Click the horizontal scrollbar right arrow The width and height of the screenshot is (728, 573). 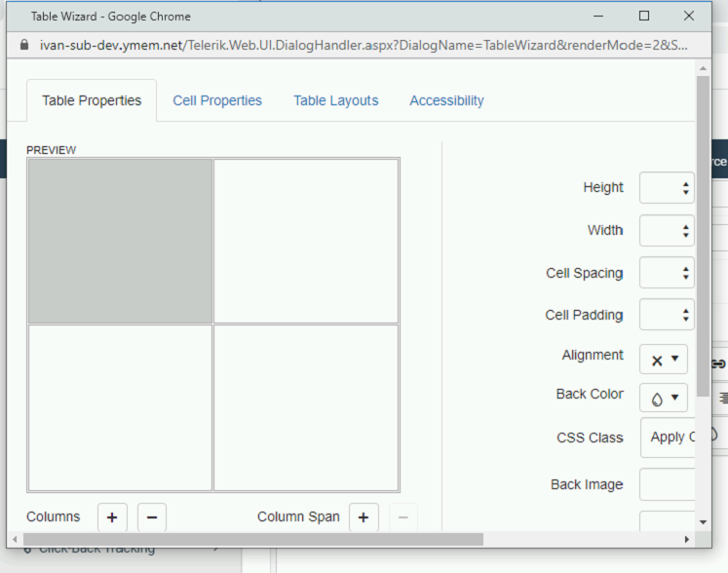[687, 539]
